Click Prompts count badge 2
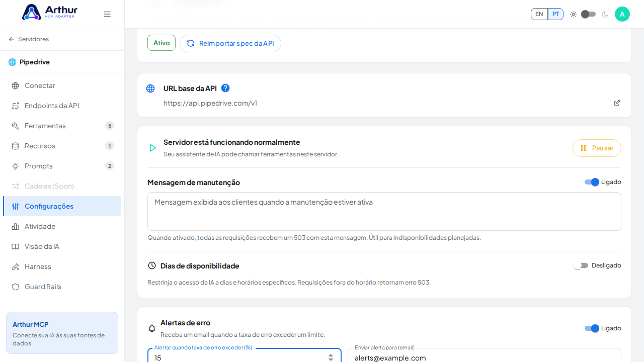The height and width of the screenshot is (362, 644). (110, 166)
